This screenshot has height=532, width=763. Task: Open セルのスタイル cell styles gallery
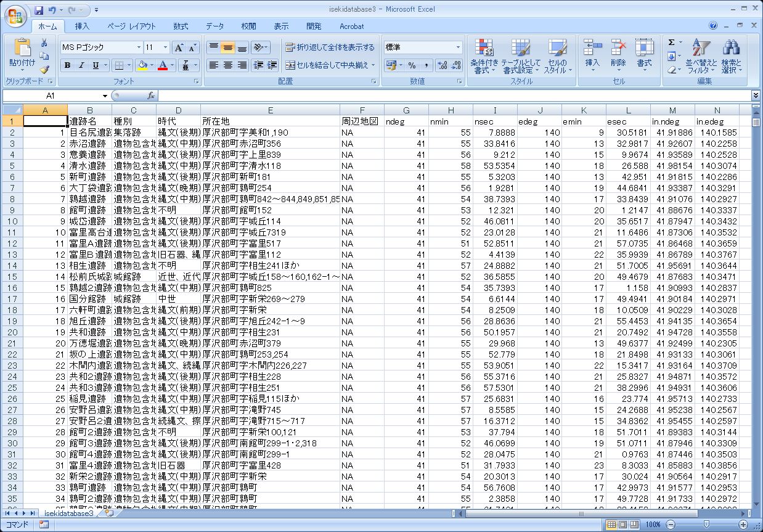[557, 56]
